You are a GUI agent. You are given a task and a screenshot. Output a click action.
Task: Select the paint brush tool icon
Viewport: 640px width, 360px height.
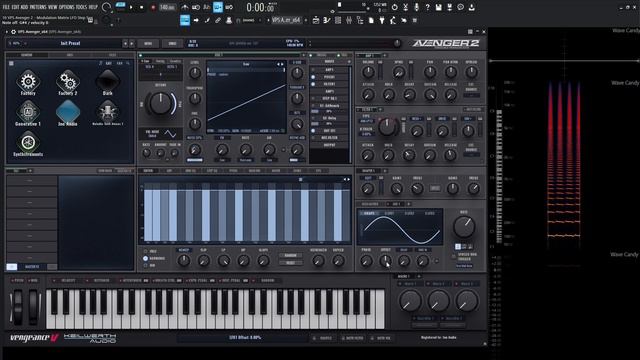coord(207,20)
